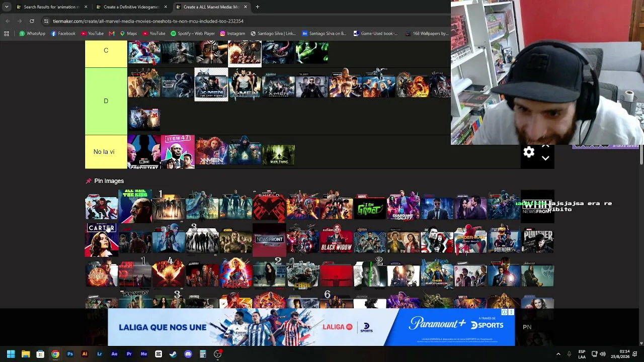The height and width of the screenshot is (362, 644).
Task: Launch Steam from the taskbar
Action: tap(173, 354)
